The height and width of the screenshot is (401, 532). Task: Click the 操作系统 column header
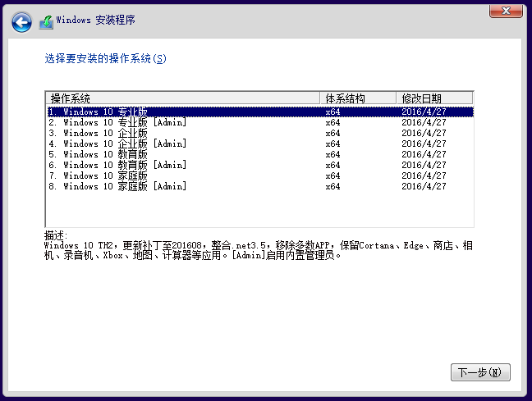183,98
